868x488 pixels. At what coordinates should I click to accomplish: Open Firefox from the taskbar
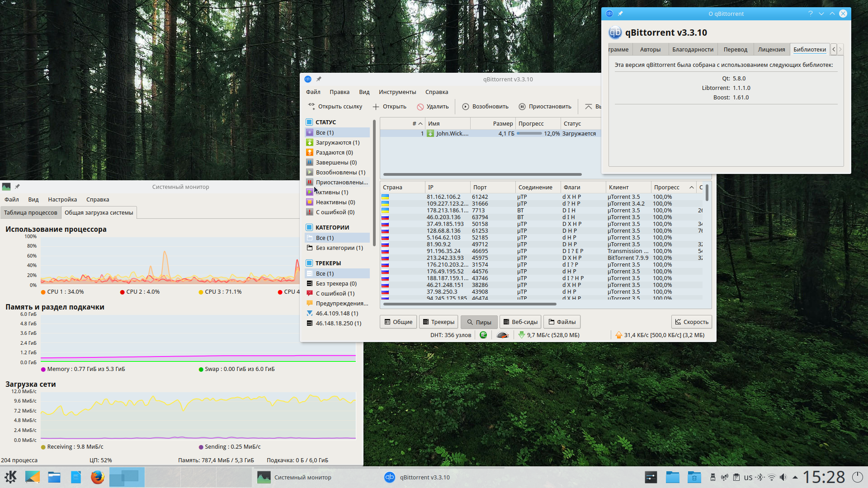coord(97,477)
